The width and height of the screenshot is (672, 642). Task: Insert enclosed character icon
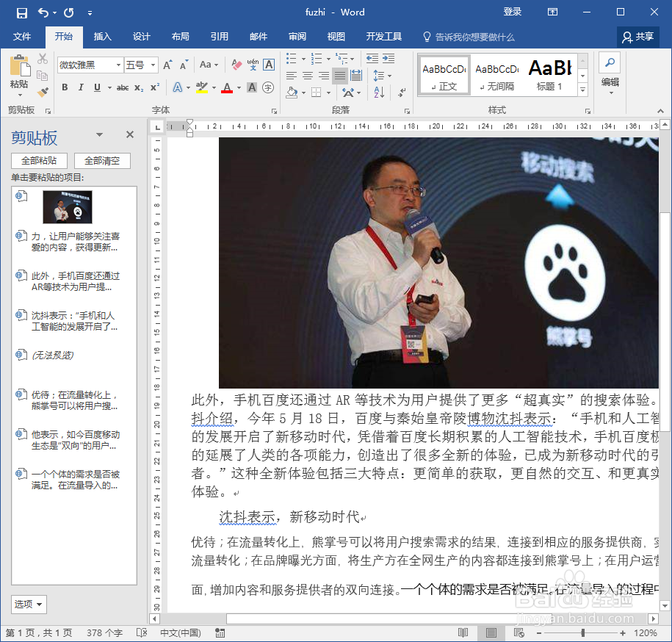point(268,88)
